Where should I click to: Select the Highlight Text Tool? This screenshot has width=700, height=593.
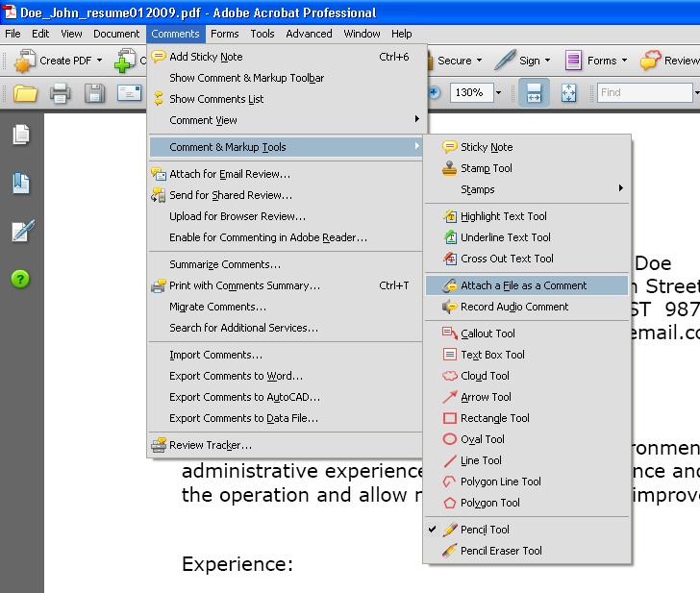point(527,216)
